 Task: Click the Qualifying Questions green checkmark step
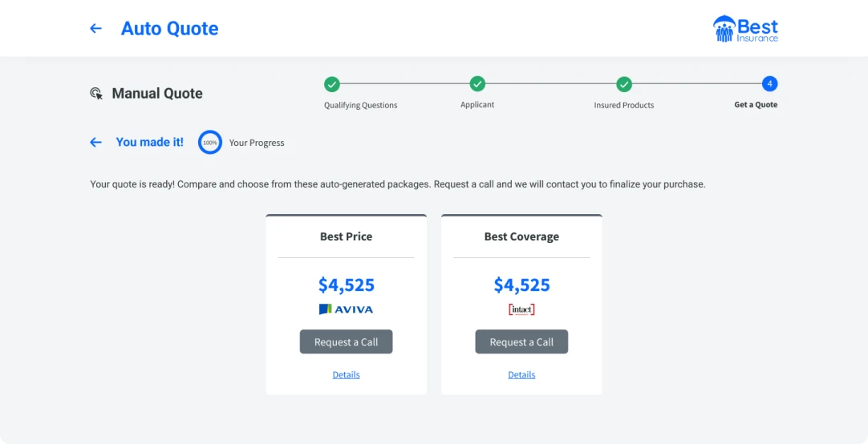point(331,84)
